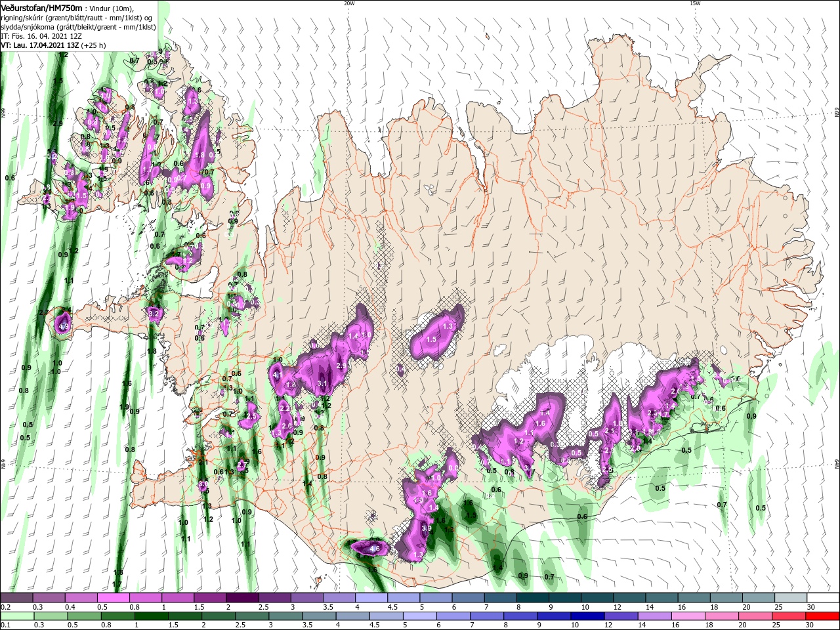Click the 20W longitude label at top
This screenshot has width=840, height=630.
[349, 3]
